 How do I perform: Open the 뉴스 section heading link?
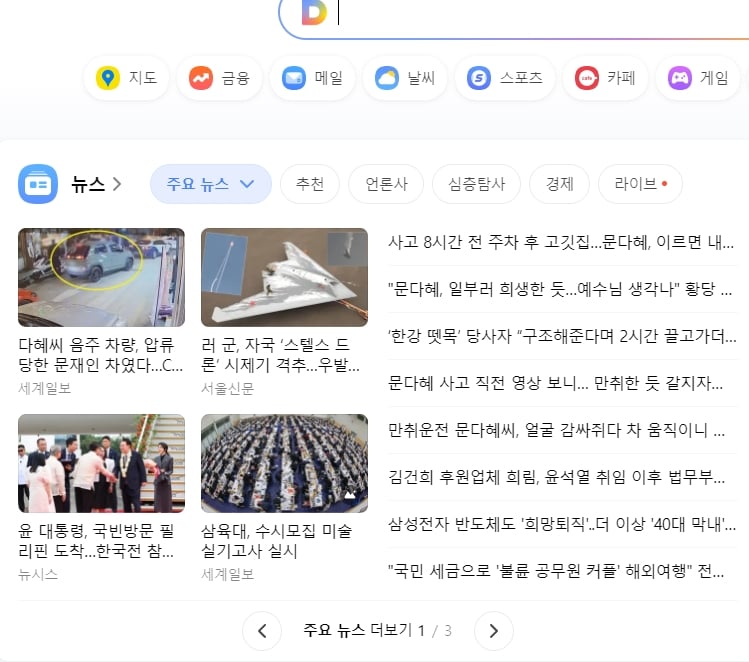tap(88, 184)
